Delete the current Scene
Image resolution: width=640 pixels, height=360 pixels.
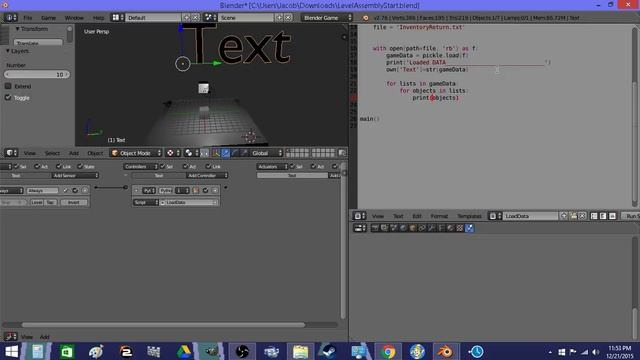click(288, 18)
